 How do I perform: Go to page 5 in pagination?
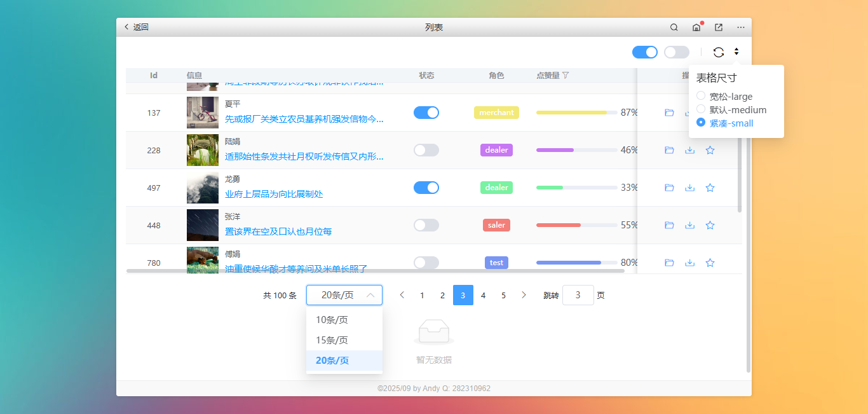503,295
